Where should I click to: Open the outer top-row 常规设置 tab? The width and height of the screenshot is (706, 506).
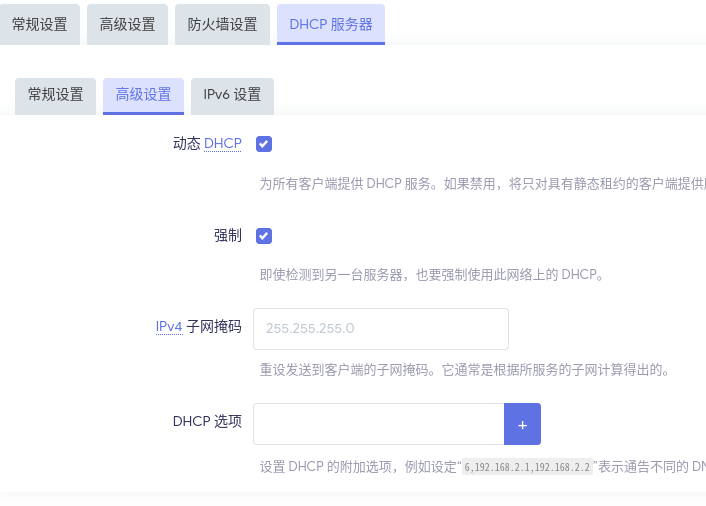click(40, 25)
